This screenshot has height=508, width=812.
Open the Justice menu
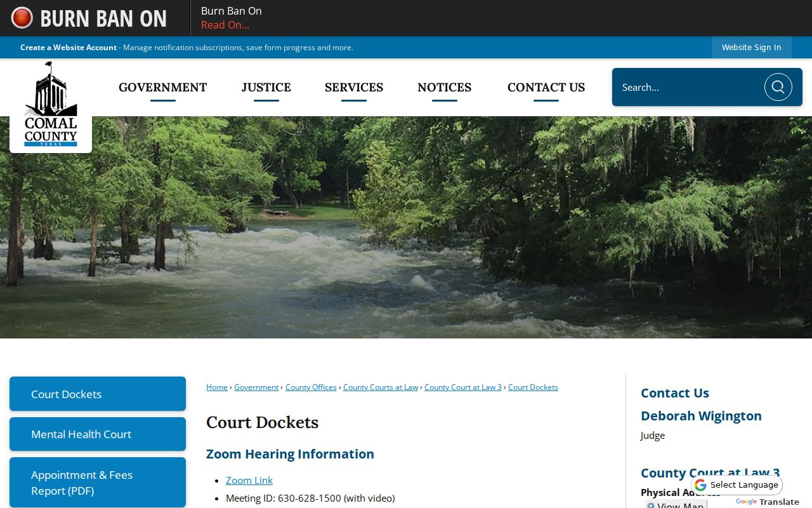[x=266, y=88]
